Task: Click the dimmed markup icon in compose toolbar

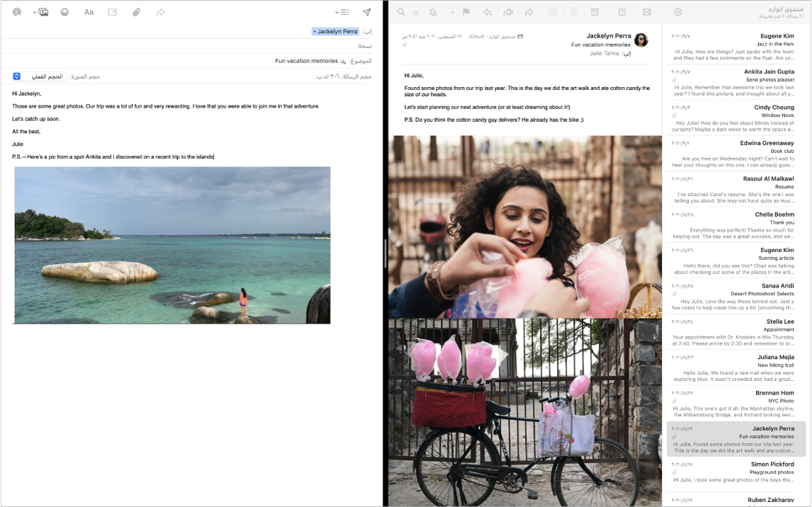Action: [x=113, y=12]
